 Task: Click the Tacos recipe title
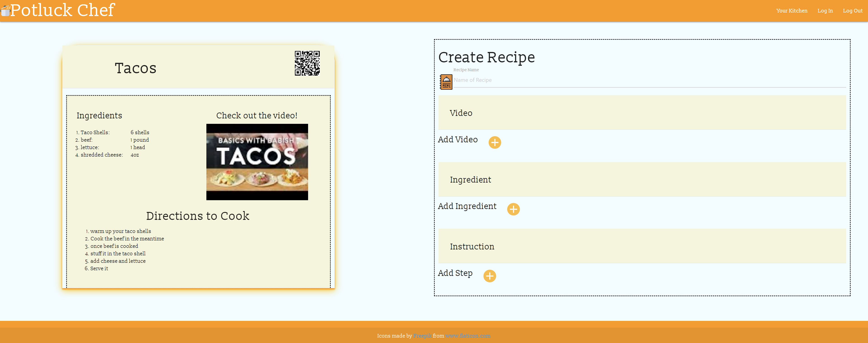(x=135, y=68)
